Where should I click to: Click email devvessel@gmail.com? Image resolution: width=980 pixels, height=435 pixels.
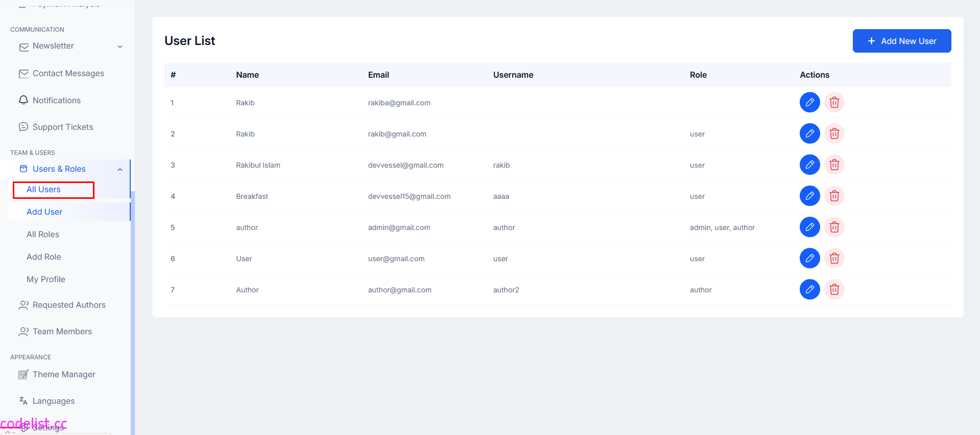[405, 165]
